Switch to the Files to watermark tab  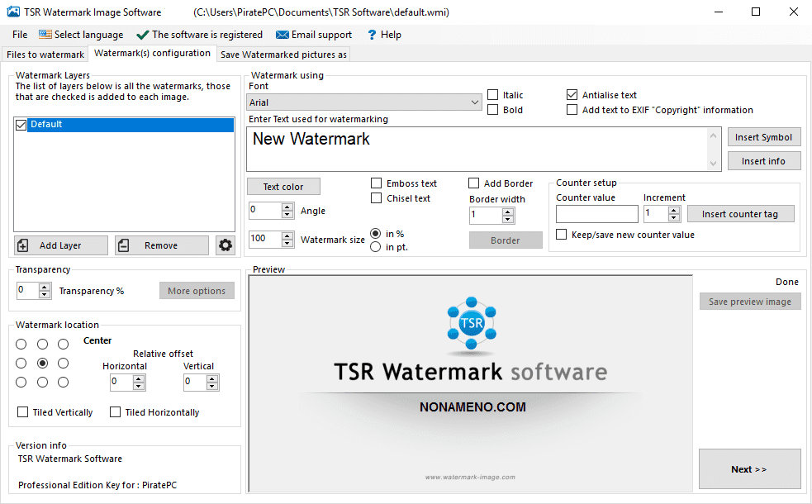click(45, 55)
